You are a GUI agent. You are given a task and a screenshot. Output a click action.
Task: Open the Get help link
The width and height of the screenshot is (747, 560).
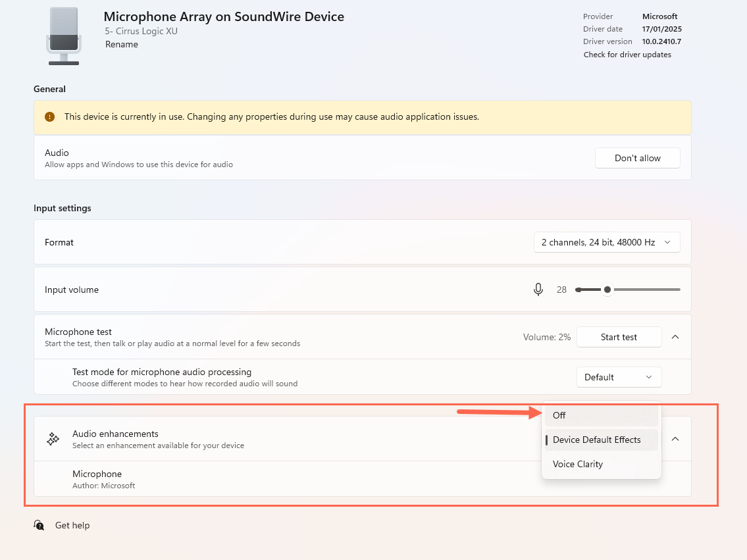point(72,525)
